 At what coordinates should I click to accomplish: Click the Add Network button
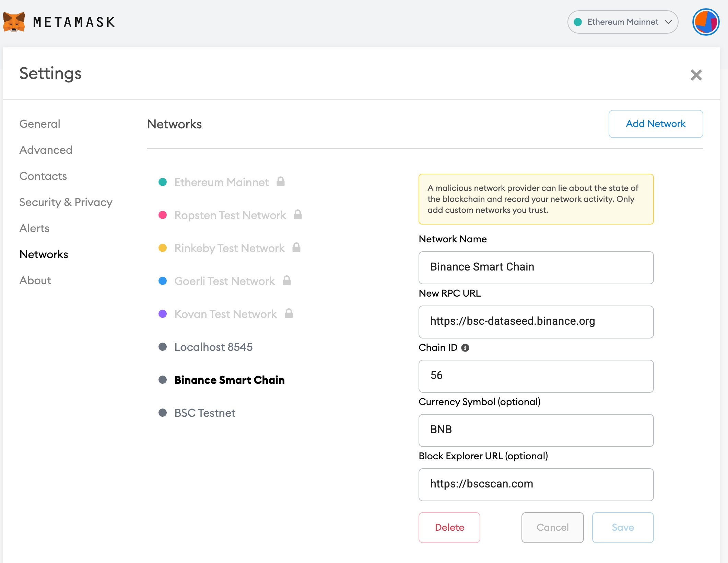pos(656,124)
